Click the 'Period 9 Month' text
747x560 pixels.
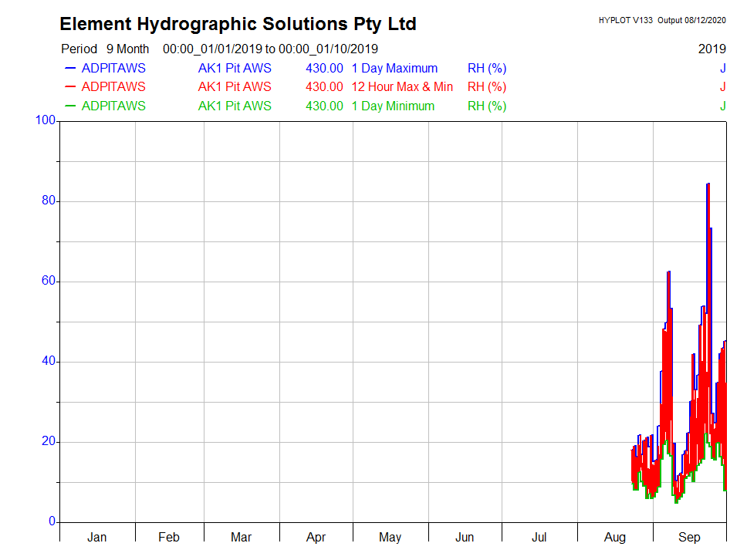pos(105,49)
